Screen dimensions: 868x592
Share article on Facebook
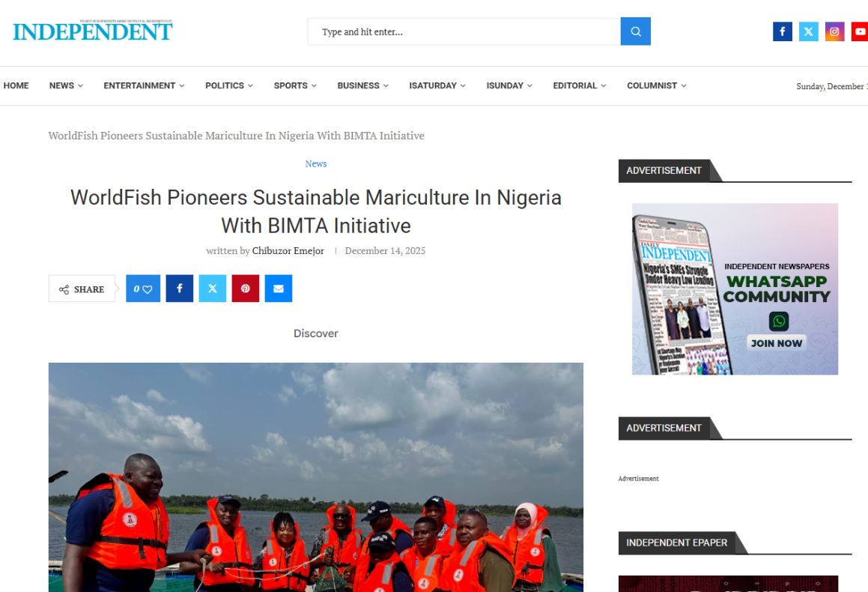pos(179,289)
